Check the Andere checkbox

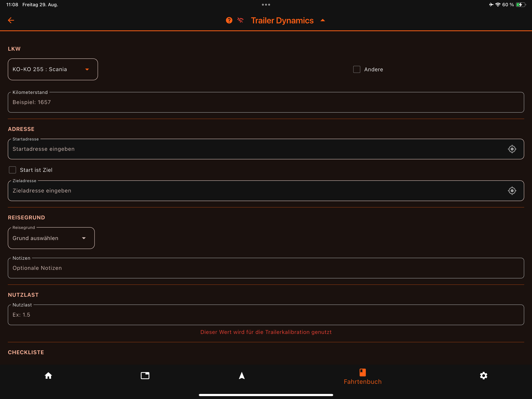(x=357, y=69)
